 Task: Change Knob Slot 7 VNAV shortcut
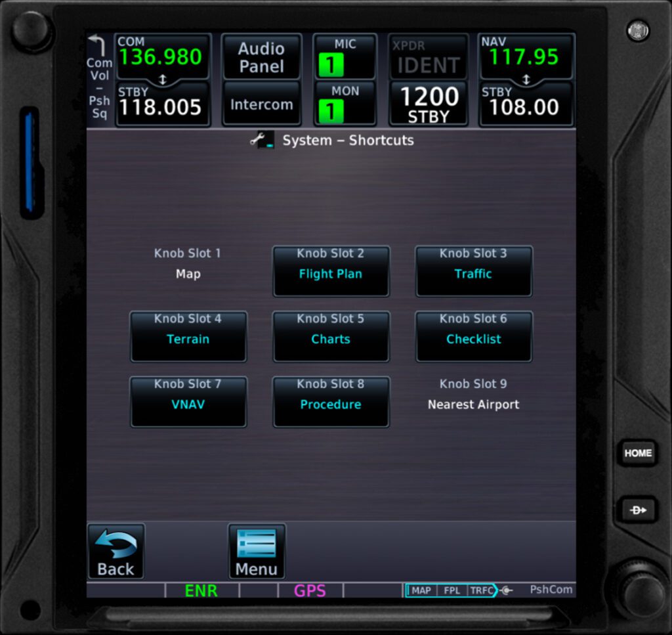pyautogui.click(x=188, y=402)
